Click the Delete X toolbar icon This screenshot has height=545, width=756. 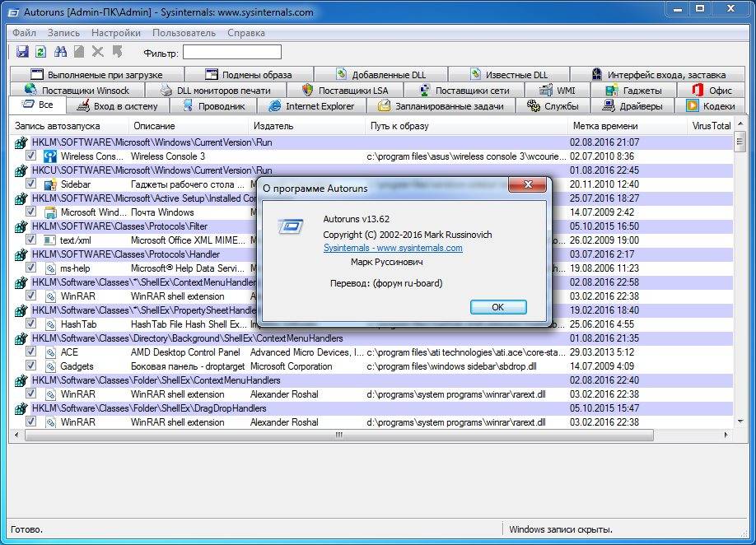click(x=98, y=52)
